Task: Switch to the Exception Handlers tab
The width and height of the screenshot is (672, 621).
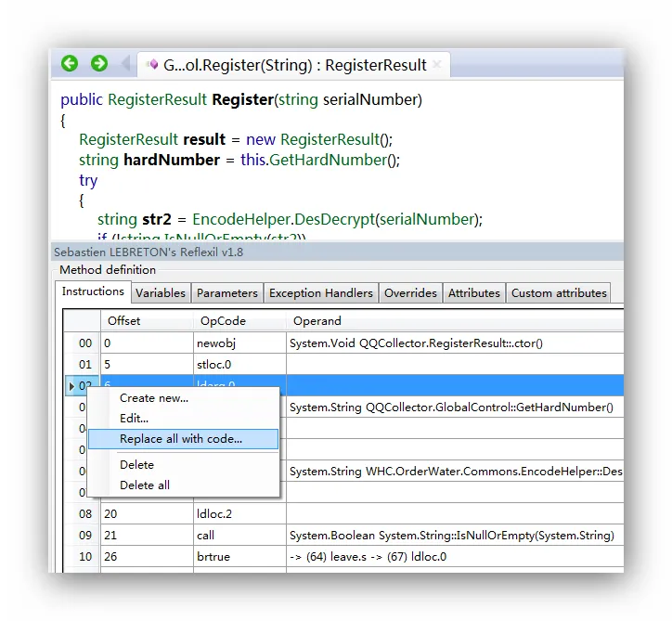Action: click(x=320, y=292)
